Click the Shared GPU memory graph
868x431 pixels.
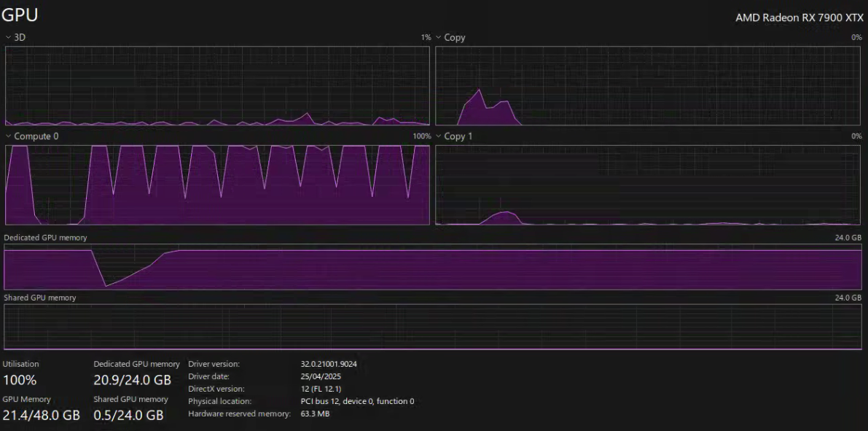coord(433,327)
